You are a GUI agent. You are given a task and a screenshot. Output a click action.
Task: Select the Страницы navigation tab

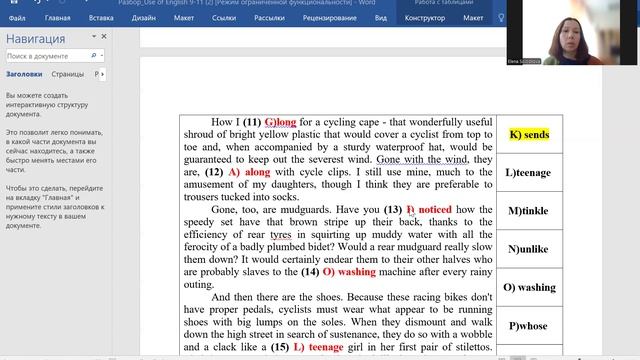point(68,74)
